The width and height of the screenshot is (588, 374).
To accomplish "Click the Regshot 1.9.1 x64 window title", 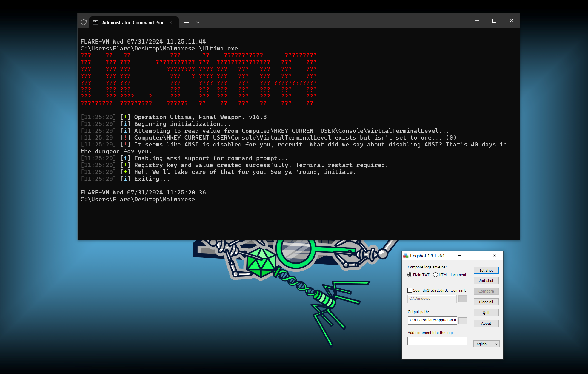I will 429,256.
